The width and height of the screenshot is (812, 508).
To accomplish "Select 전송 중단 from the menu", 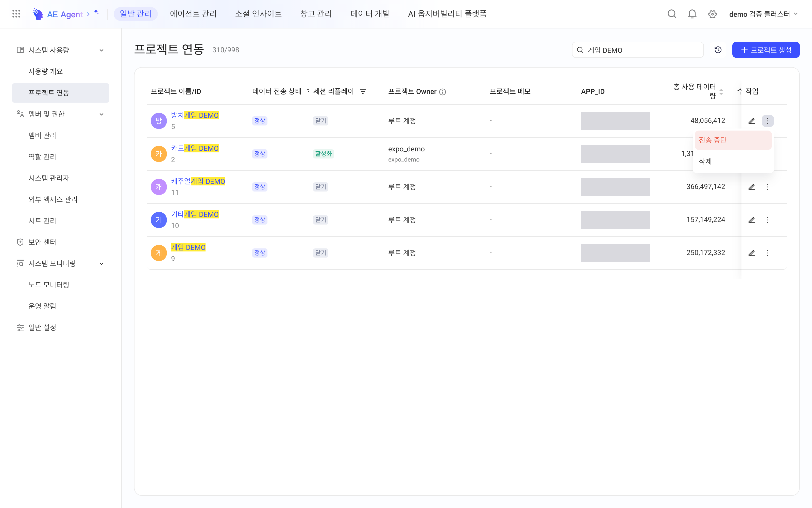I will pyautogui.click(x=733, y=140).
